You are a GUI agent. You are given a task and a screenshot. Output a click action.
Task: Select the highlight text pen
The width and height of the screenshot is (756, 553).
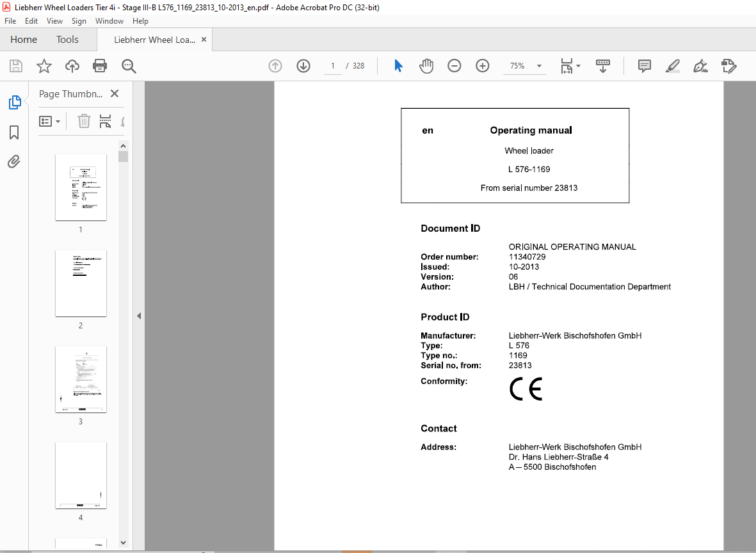coord(672,66)
